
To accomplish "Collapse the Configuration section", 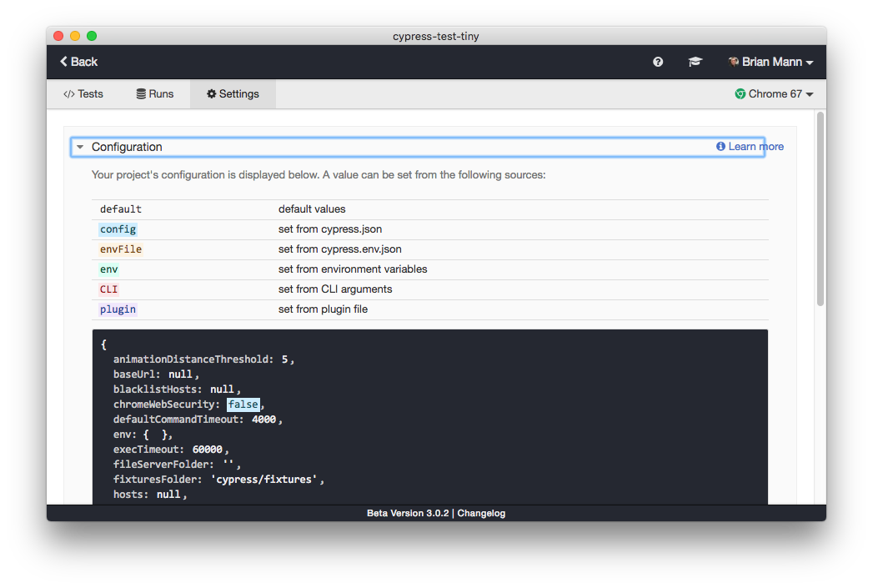I will pos(80,147).
